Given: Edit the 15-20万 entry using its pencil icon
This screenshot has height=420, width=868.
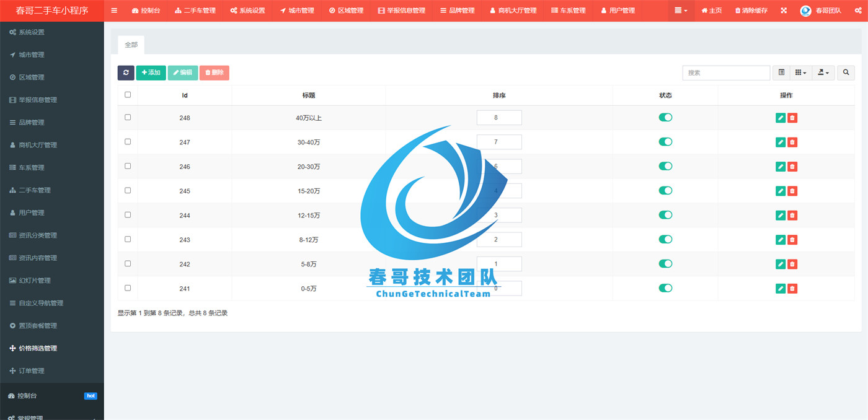Looking at the screenshot, I should click(x=781, y=191).
